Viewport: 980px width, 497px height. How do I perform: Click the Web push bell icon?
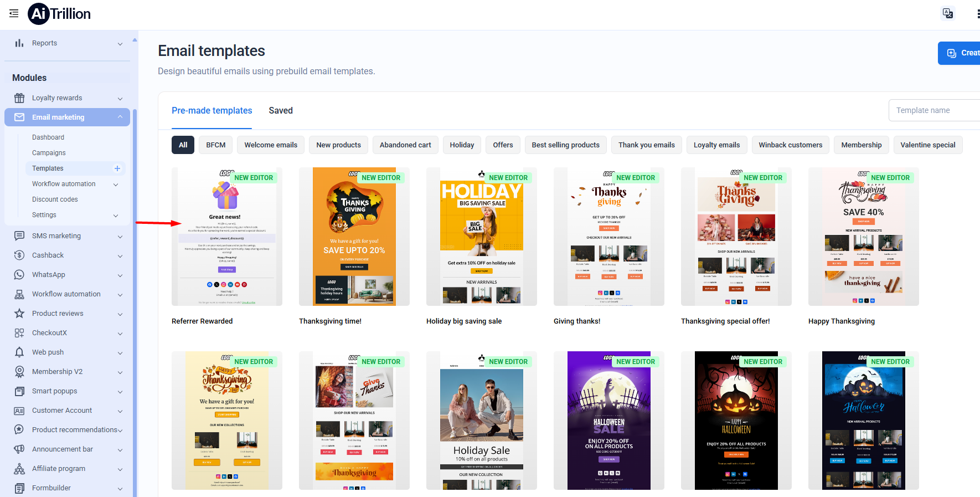[x=19, y=352]
